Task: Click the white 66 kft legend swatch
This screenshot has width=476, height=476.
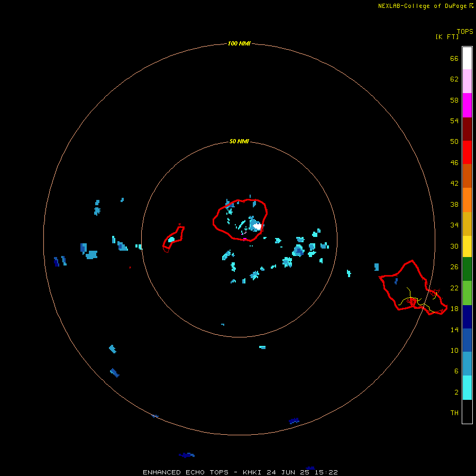Action: tap(467, 58)
